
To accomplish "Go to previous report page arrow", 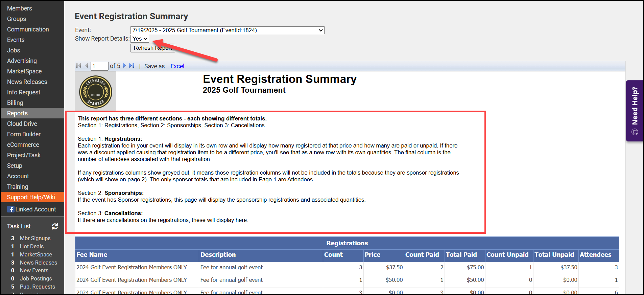I will pyautogui.click(x=87, y=66).
